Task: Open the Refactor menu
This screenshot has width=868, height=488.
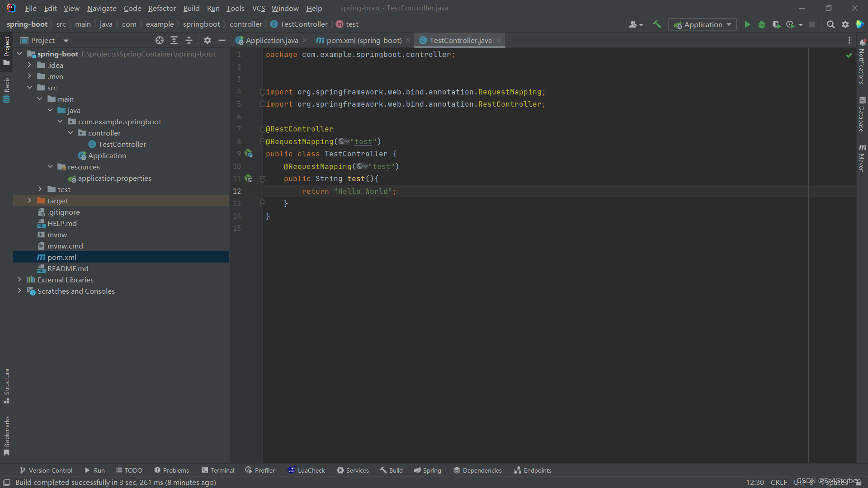Action: click(x=162, y=8)
